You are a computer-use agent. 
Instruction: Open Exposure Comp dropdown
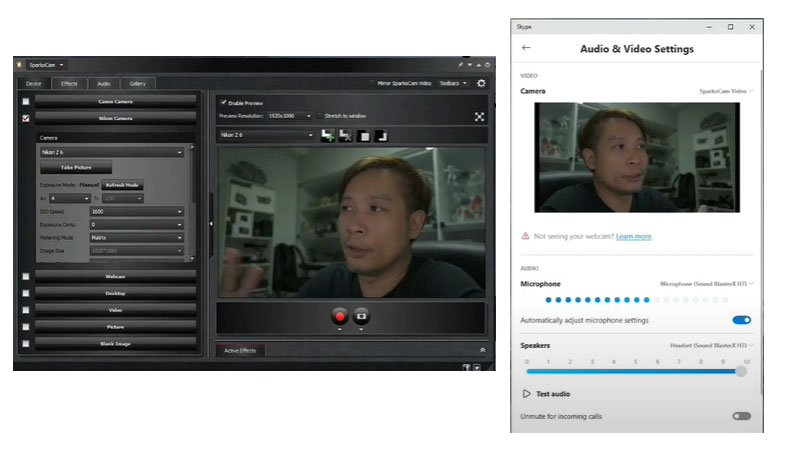pyautogui.click(x=136, y=224)
